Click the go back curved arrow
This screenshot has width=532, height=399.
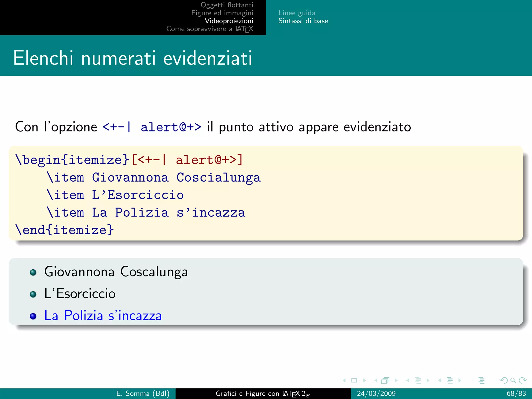point(504,381)
